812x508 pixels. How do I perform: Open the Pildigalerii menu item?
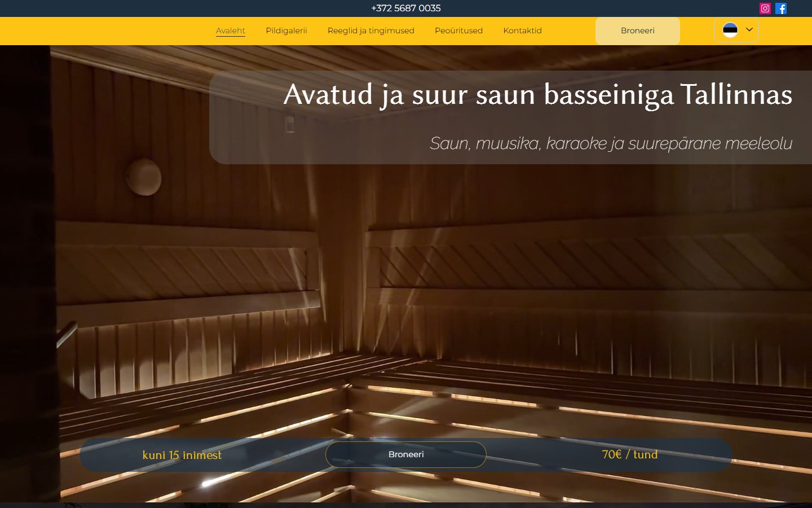286,30
